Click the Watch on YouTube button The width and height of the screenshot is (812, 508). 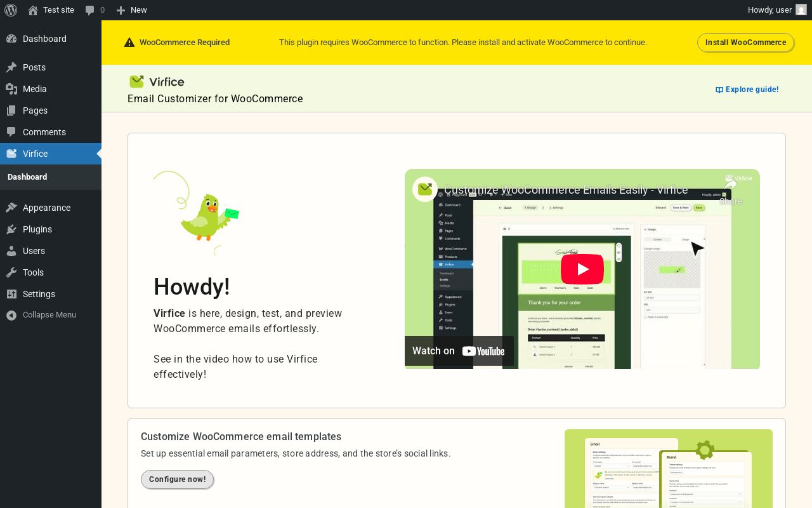pos(459,351)
